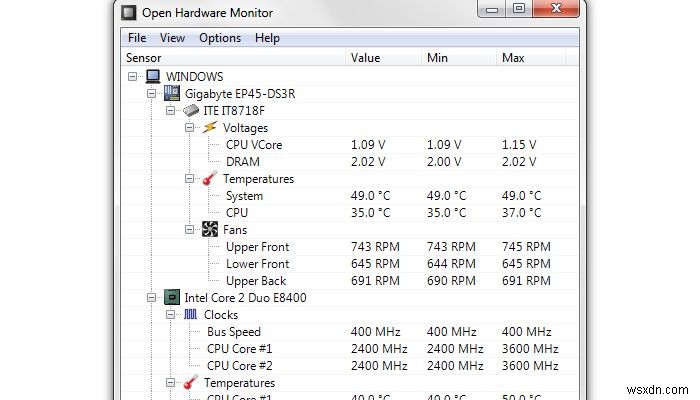This screenshot has height=400, width=700.
Task: Select the CPU temperature row
Action: [350, 212]
